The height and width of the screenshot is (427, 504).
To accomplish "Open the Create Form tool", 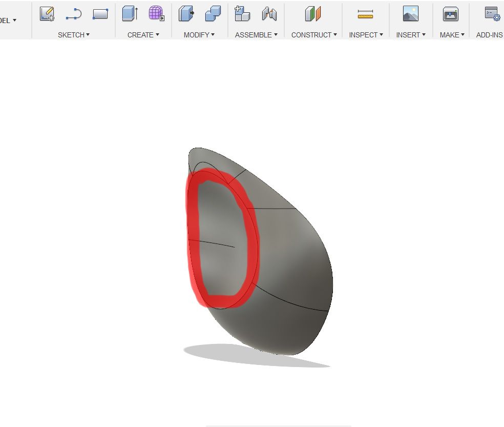I will (x=157, y=14).
